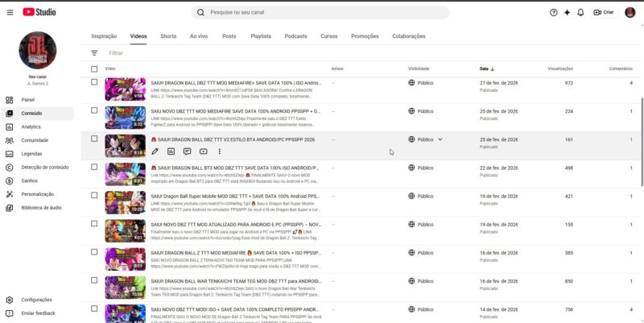The image size is (644, 323).
Task: Switch to the Promoções tab
Action: point(365,36)
